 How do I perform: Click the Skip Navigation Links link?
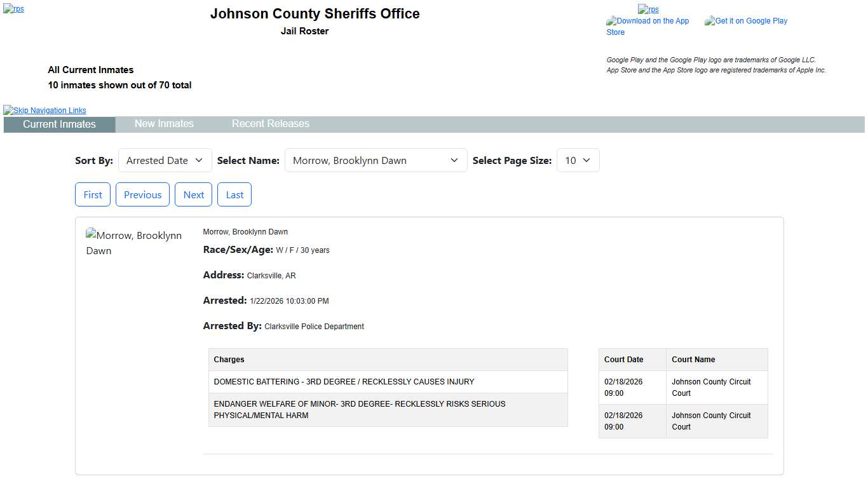(x=44, y=111)
